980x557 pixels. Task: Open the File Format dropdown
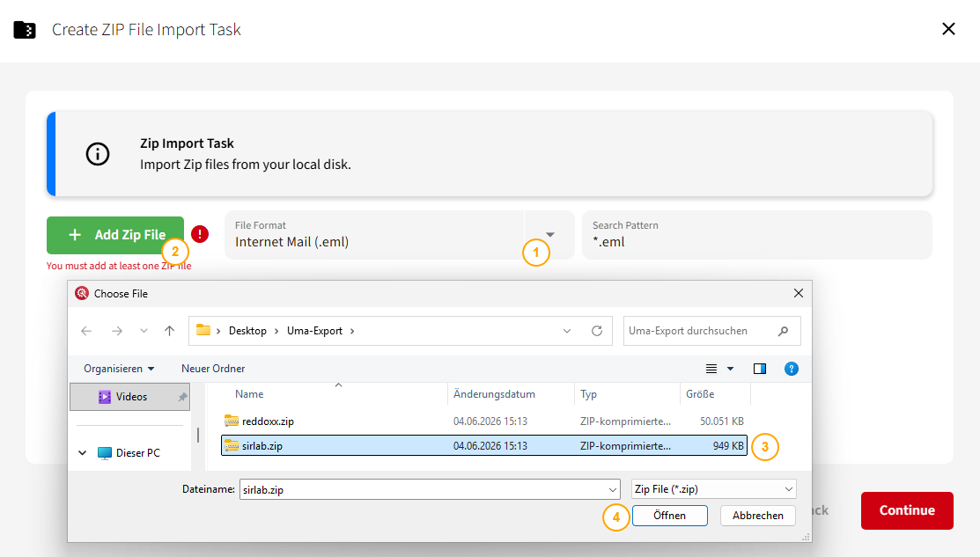(550, 235)
